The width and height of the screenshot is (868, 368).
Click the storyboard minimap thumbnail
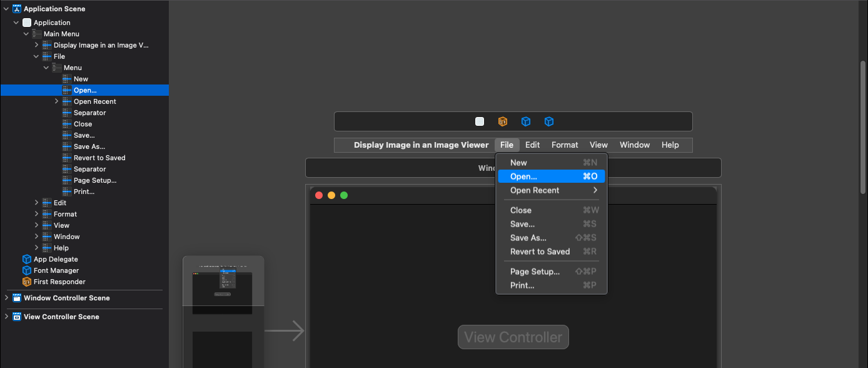point(223,312)
